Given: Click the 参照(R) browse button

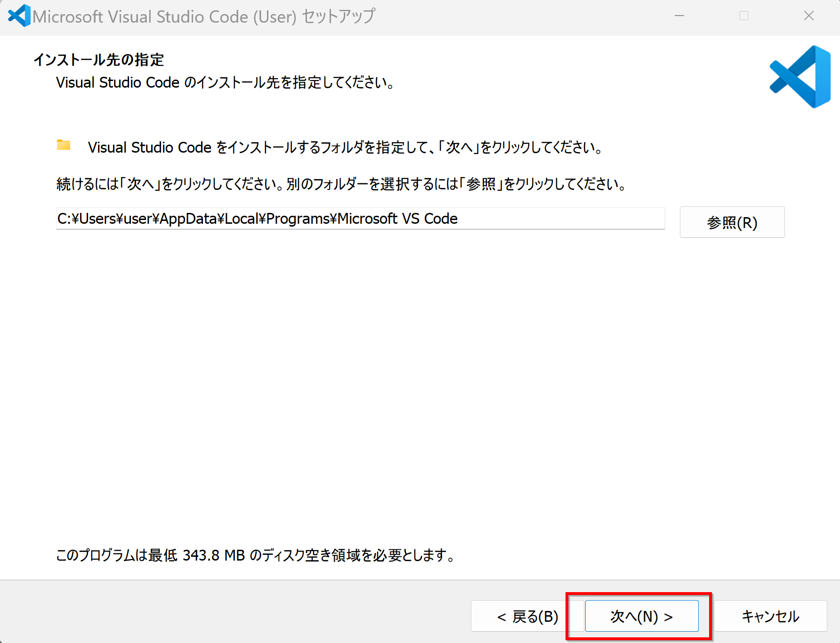Looking at the screenshot, I should (732, 222).
